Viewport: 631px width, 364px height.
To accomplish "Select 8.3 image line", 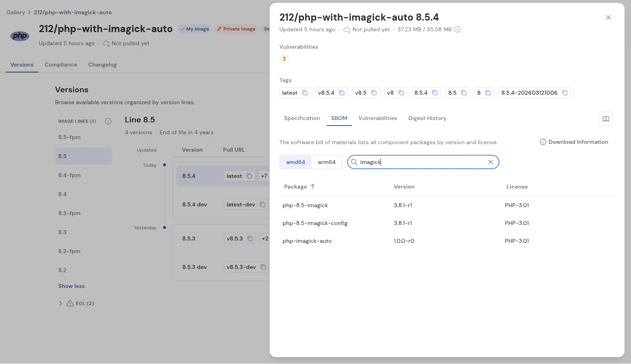I will tap(83, 232).
